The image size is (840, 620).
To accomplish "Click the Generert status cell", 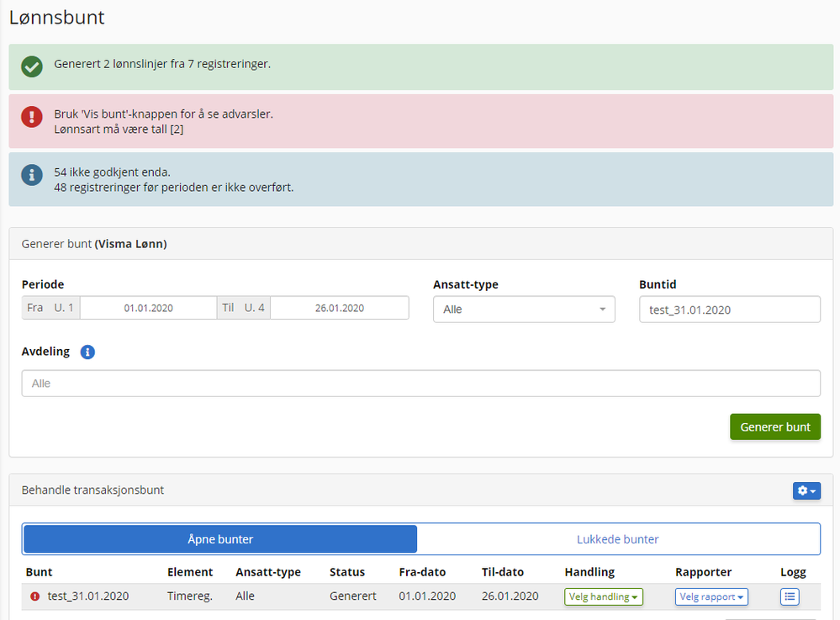I will coord(352,596).
